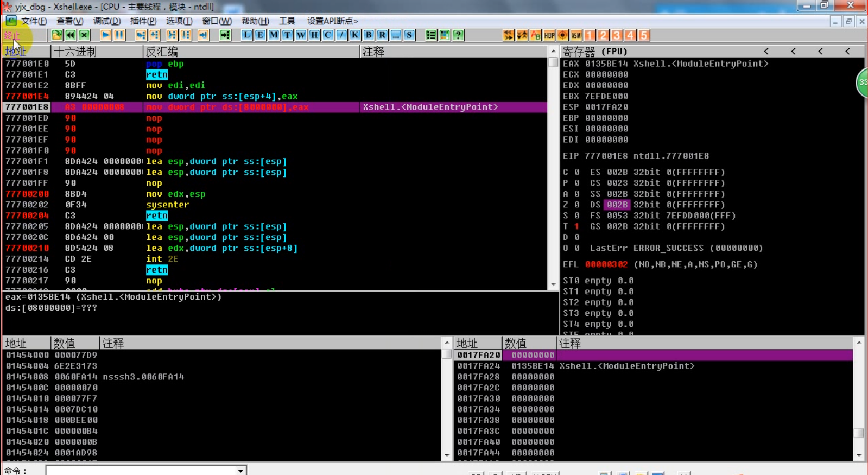Open the 工具 menu
Screen dimensions: 868x475
(x=287, y=21)
